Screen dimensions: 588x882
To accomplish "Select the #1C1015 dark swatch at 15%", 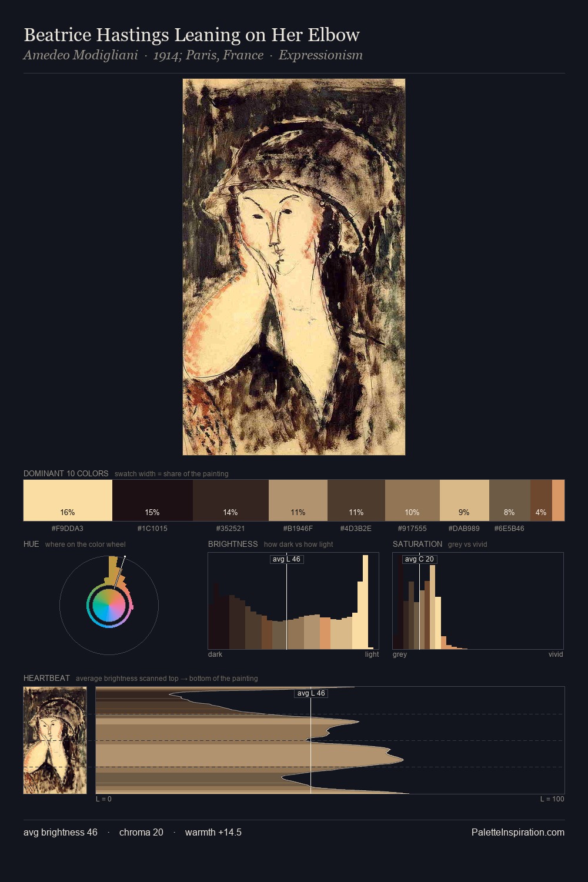I will point(152,500).
